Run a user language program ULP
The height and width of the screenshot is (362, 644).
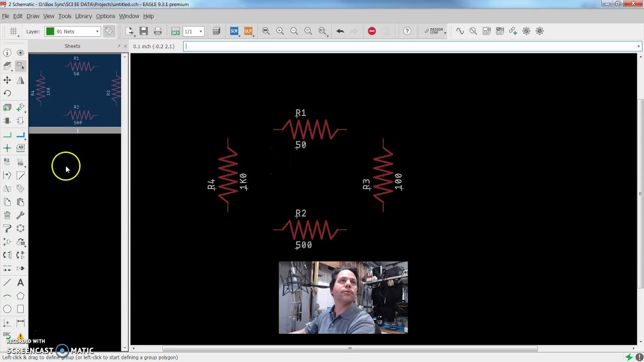(248, 31)
